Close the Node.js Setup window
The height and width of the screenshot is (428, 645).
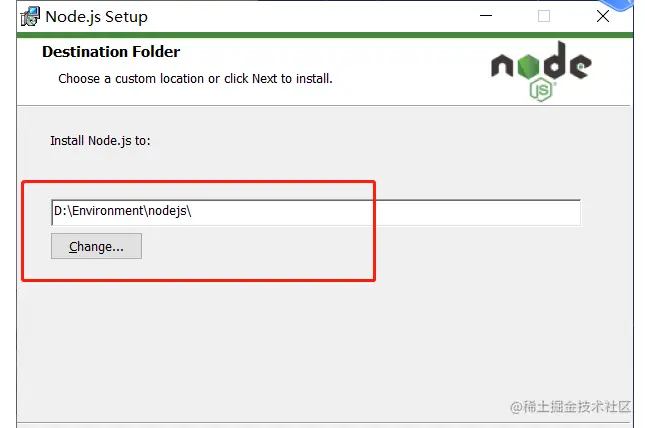coord(603,16)
